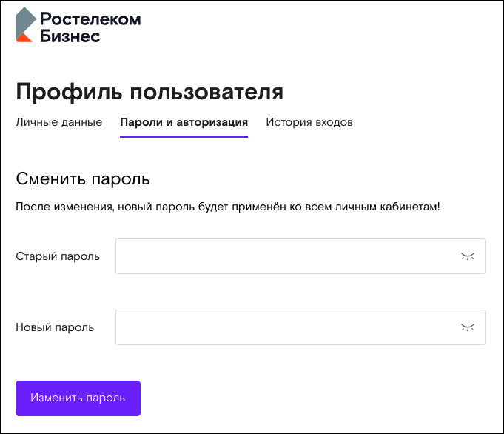The image size is (504, 434).
Task: Click the Ростелеком Бизнес logo icon
Action: pyautogui.click(x=26, y=24)
